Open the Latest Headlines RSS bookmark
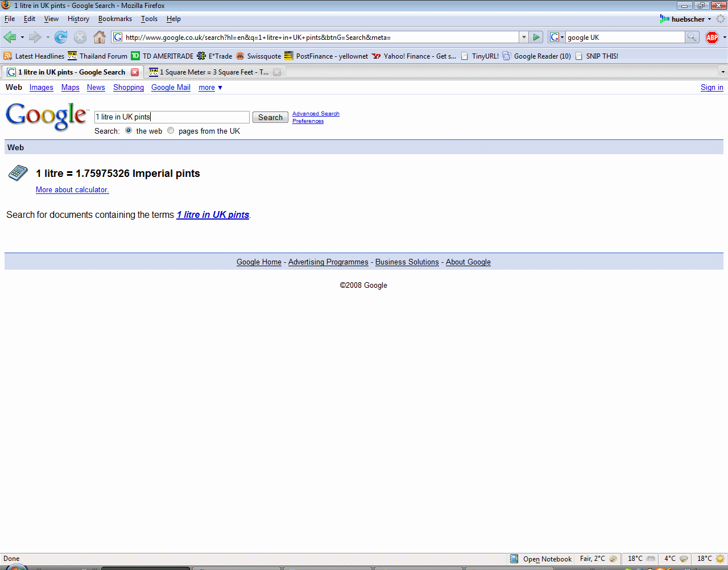Image resolution: width=728 pixels, height=570 pixels. [x=34, y=56]
